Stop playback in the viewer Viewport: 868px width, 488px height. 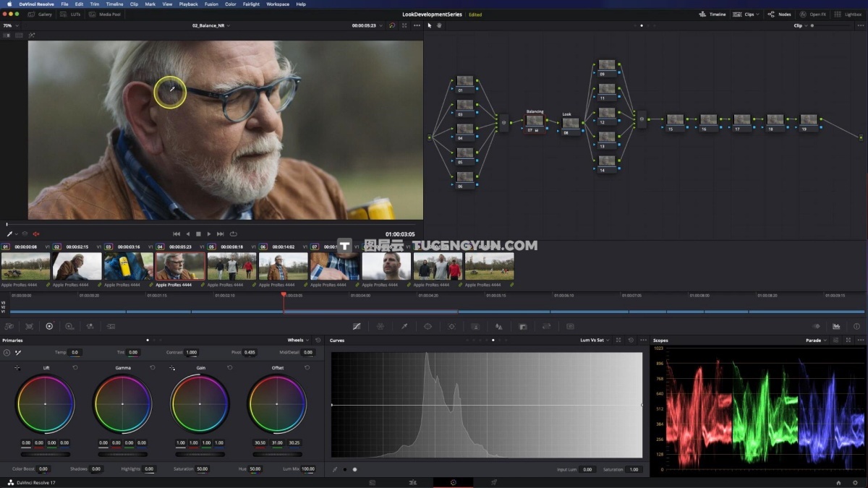click(x=198, y=234)
